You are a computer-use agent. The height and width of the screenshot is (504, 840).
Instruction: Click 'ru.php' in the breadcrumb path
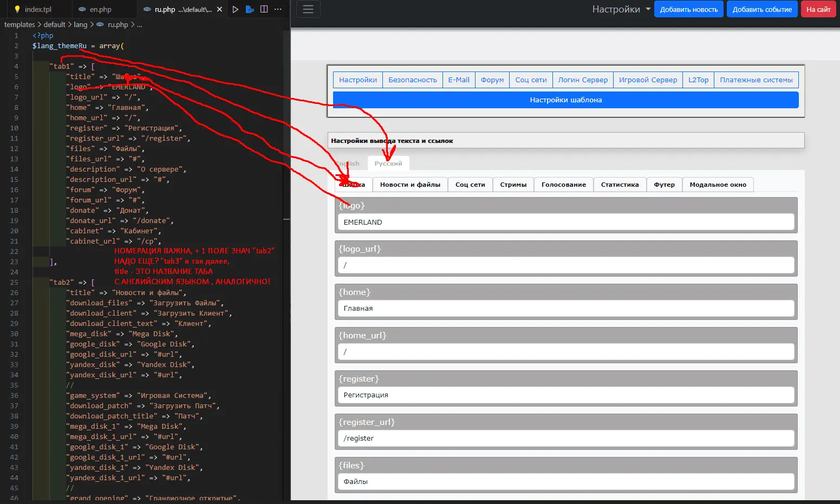[x=118, y=25]
